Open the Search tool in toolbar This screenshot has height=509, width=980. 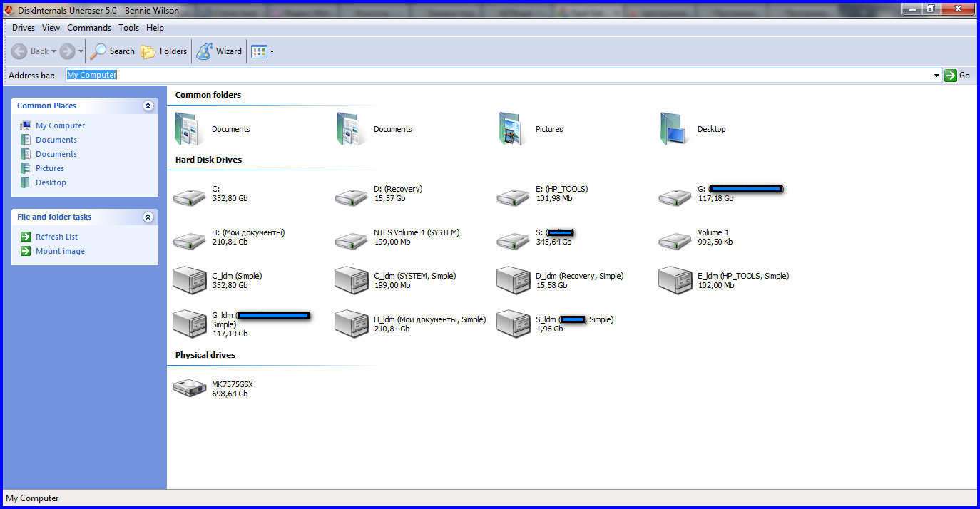pos(113,51)
